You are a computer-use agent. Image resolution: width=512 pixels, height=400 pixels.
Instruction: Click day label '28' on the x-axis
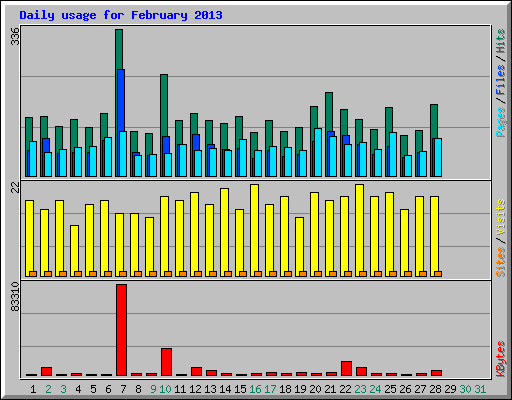pos(435,389)
